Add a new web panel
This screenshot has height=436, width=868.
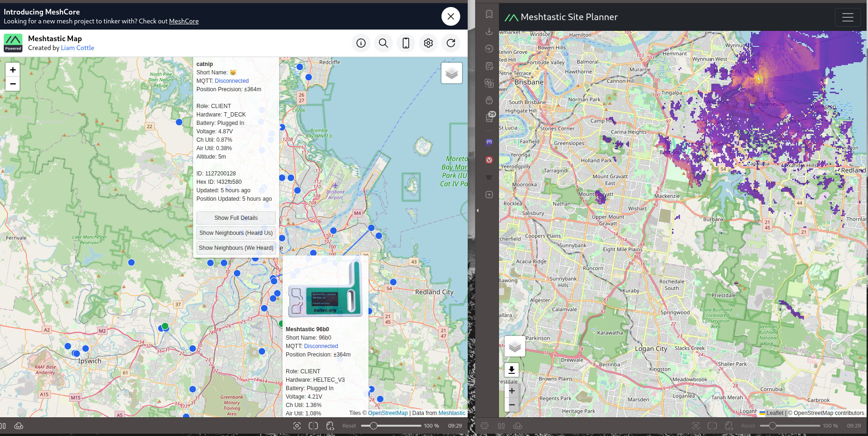pos(489,195)
